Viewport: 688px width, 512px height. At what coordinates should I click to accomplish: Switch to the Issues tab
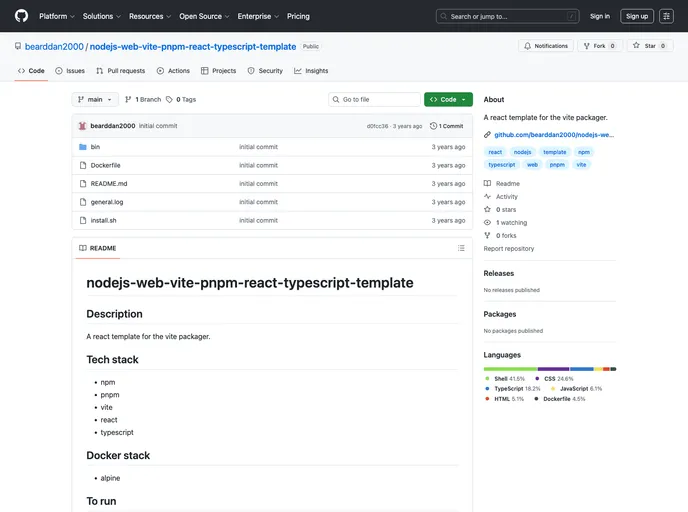70,71
